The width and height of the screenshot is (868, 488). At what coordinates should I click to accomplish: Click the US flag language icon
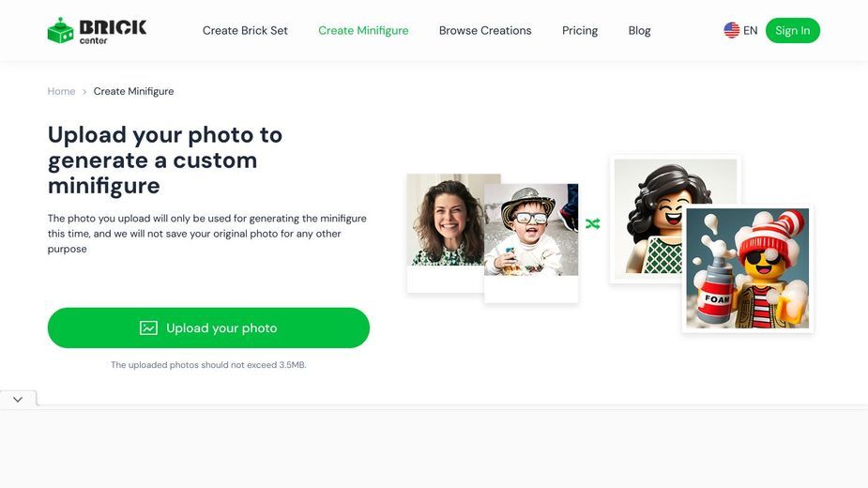731,30
